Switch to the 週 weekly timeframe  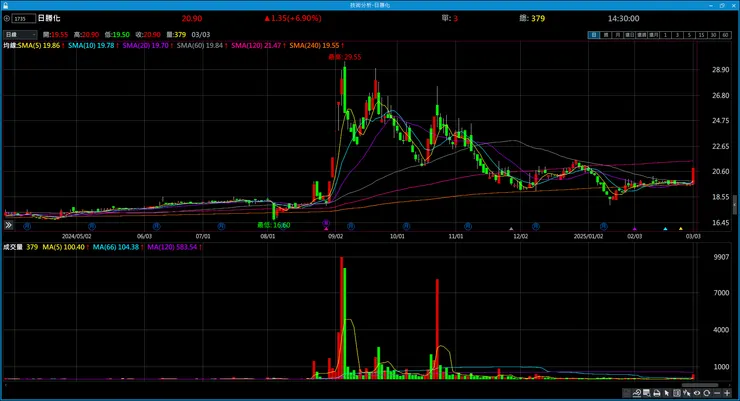pyautogui.click(x=605, y=35)
